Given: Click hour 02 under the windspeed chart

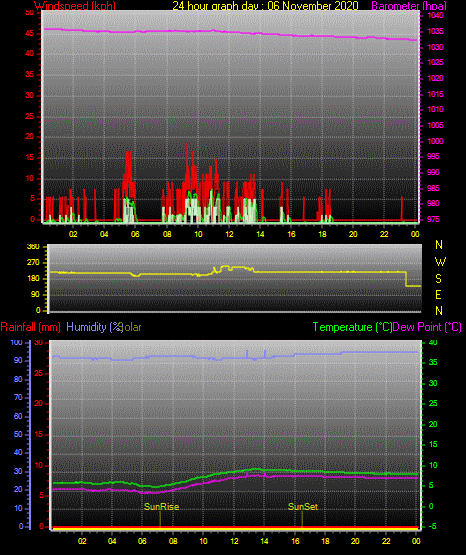Looking at the screenshot, I should (x=73, y=234).
